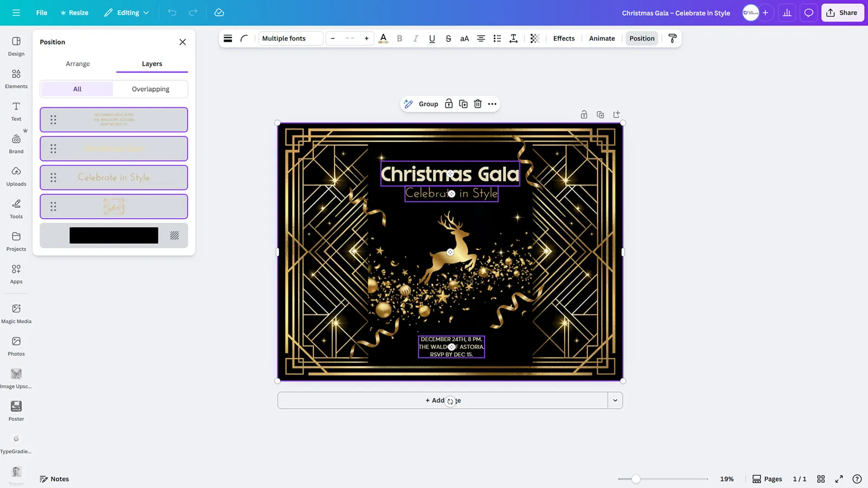This screenshot has width=868, height=488.
Task: Open grid view of pages
Action: (821, 479)
